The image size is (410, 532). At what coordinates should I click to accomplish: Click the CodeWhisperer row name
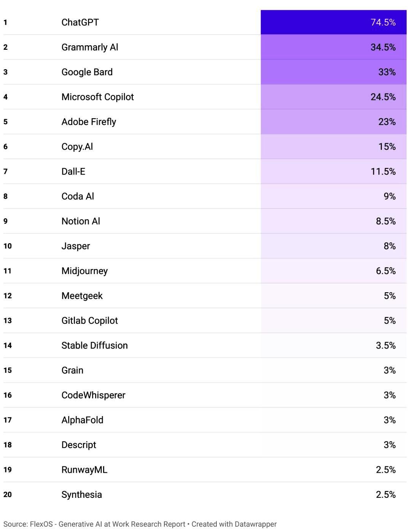(x=93, y=395)
